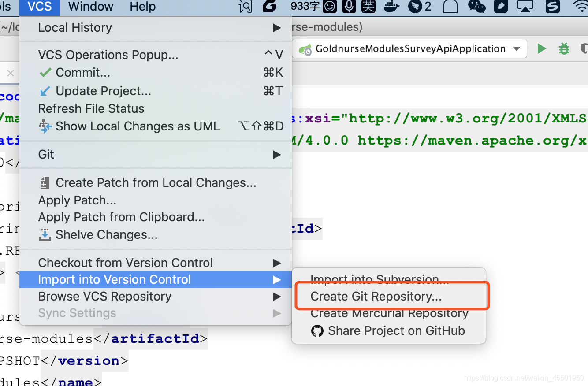
Task: Select Create Patch from Local Changes...
Action: (155, 183)
